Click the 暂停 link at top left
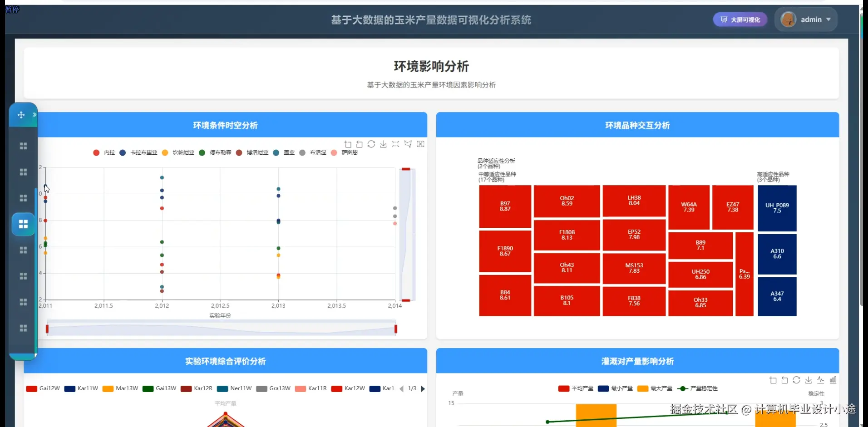 [12, 10]
